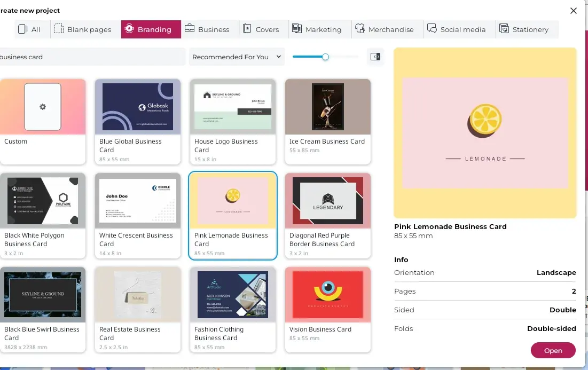
Task: Click the Marketing category icon
Action: 297,29
